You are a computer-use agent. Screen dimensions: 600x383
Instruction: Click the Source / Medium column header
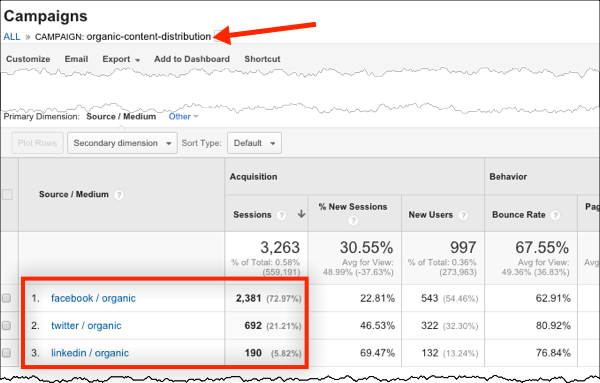(x=74, y=194)
